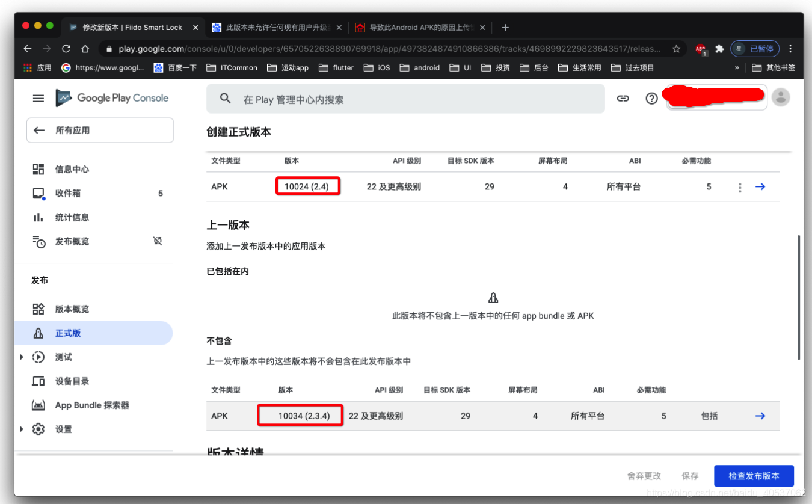Screen dimensions: 812x504
Task: Click 检查发布版本 button
Action: tap(754, 476)
